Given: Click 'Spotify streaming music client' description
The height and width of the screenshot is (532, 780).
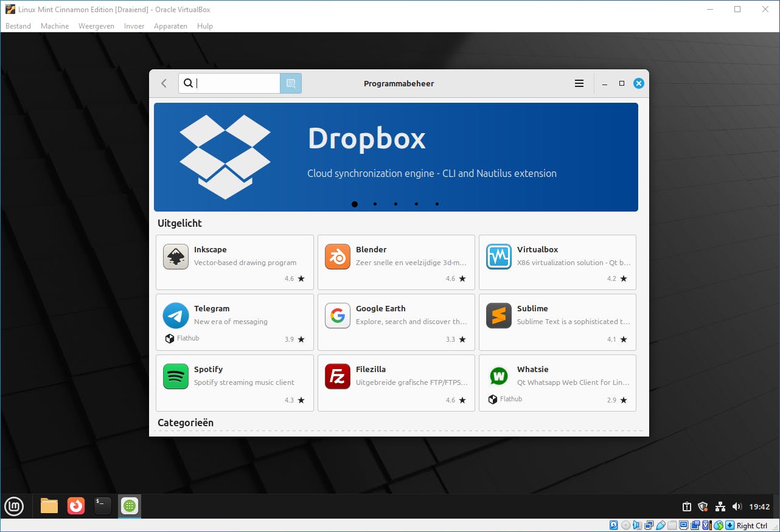Looking at the screenshot, I should click(x=244, y=382).
